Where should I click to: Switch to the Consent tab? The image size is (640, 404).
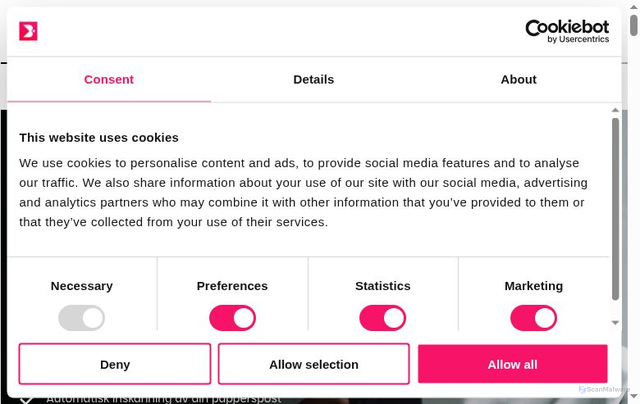(x=109, y=79)
